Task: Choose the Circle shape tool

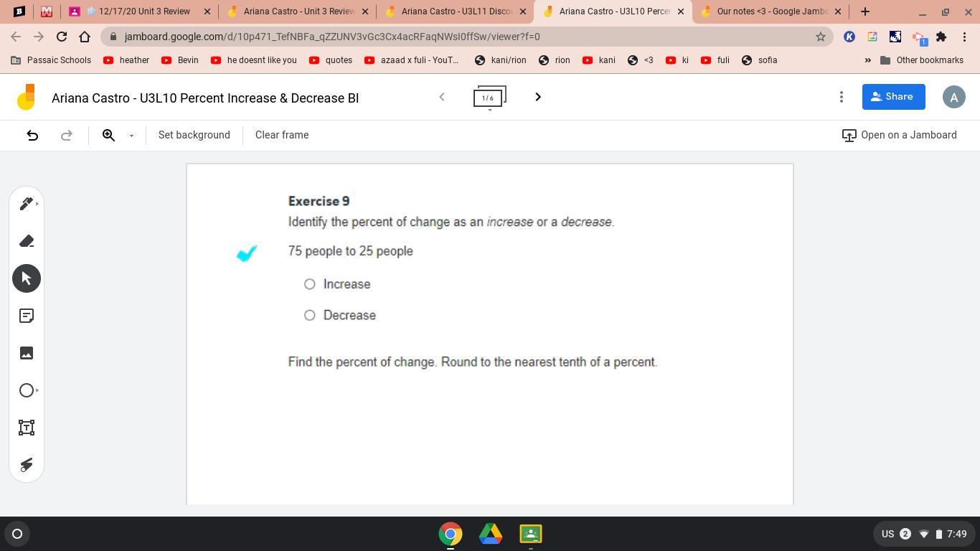Action: click(x=26, y=390)
